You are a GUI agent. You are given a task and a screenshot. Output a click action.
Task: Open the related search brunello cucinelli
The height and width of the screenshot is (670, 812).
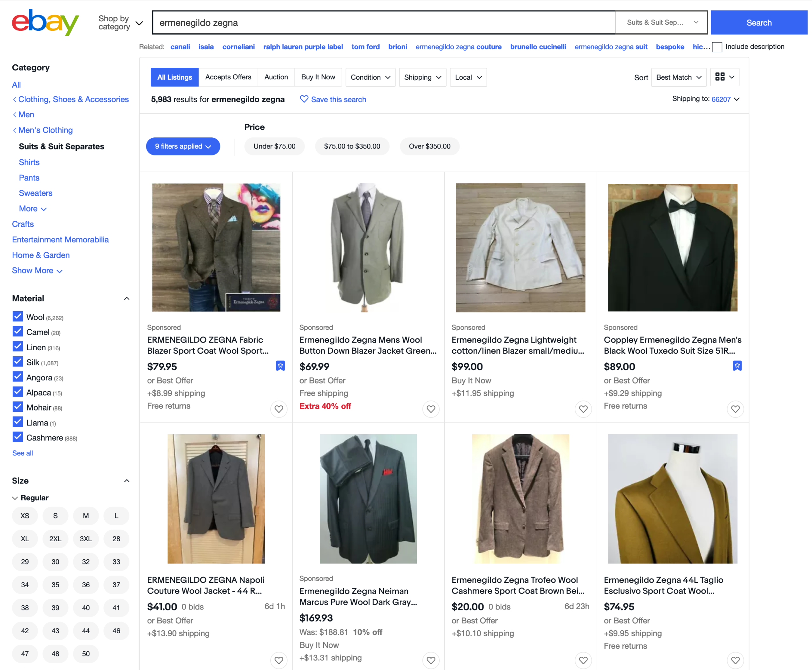click(x=538, y=47)
